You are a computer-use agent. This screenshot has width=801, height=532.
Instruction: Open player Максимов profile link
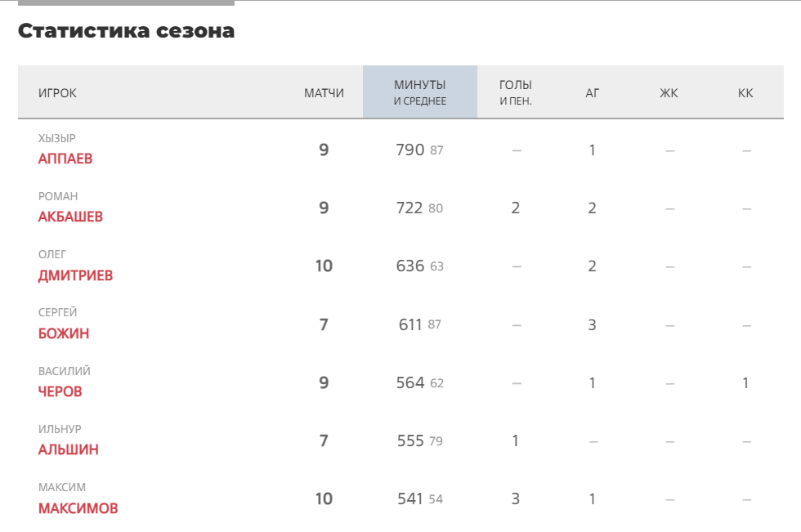(78, 508)
